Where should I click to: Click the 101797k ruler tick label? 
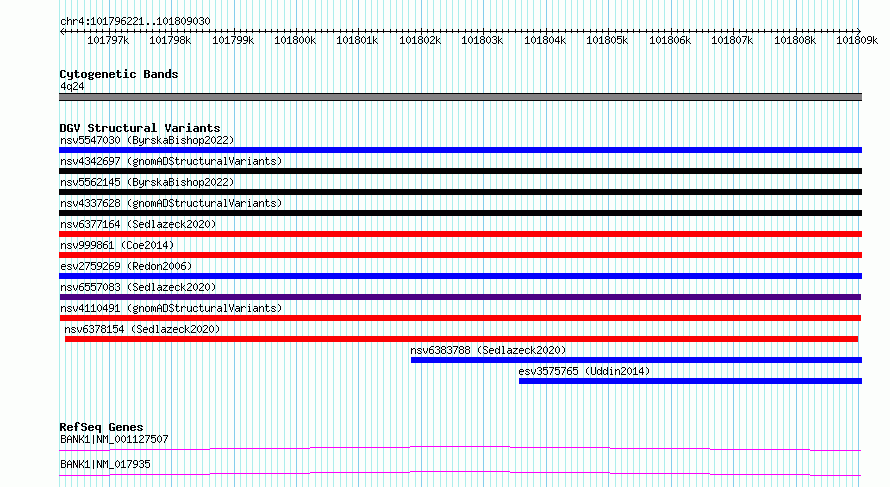108,41
